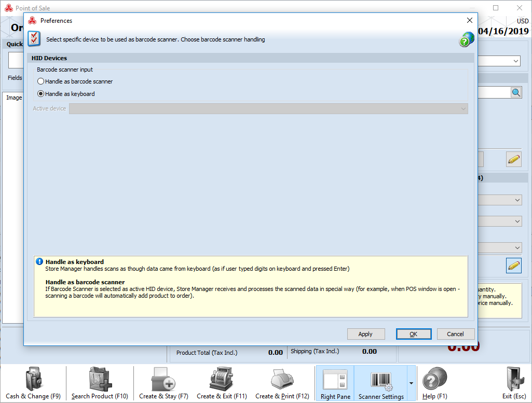532x403 pixels.
Task: Click 'Shipping (Tax Incl.)' label
Action: (315, 351)
